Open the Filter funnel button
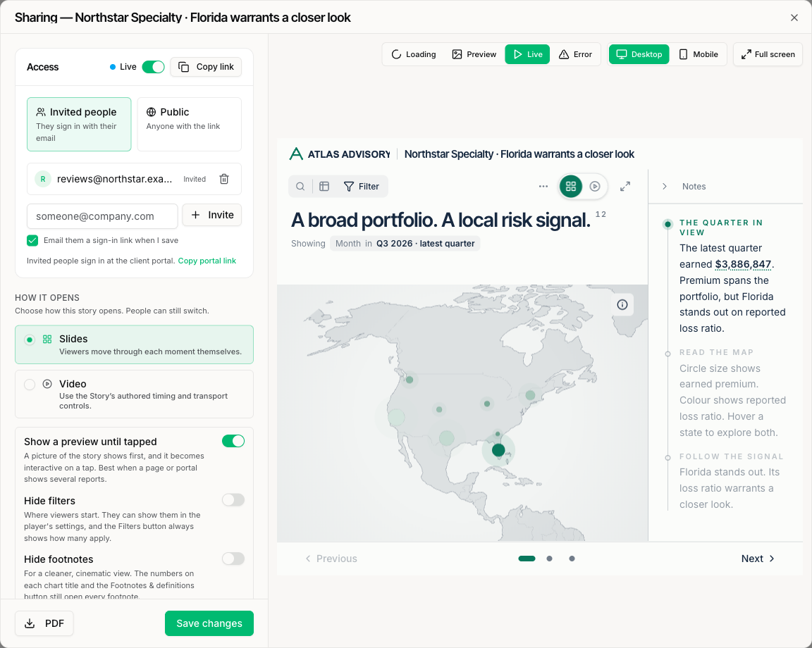The image size is (812, 648). click(x=362, y=187)
